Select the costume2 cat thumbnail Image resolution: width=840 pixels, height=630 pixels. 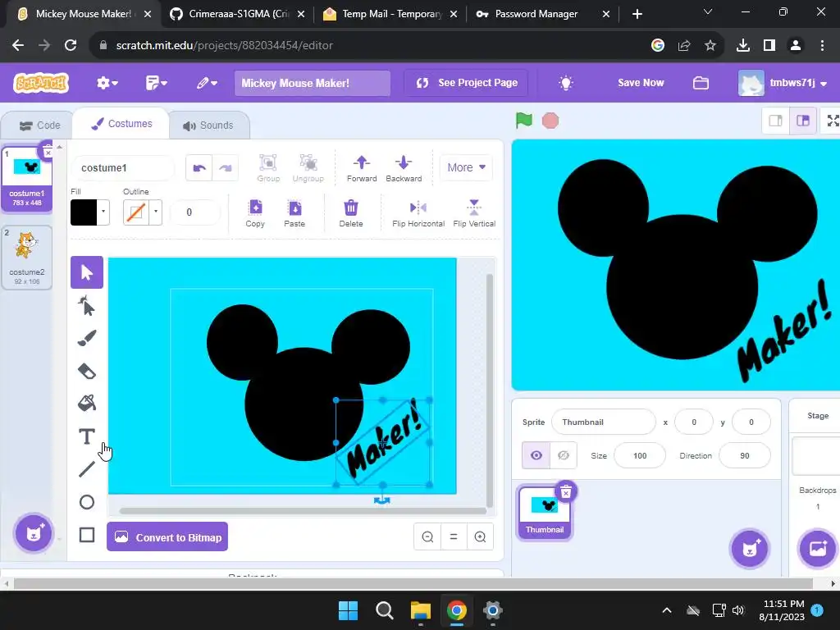tap(27, 258)
